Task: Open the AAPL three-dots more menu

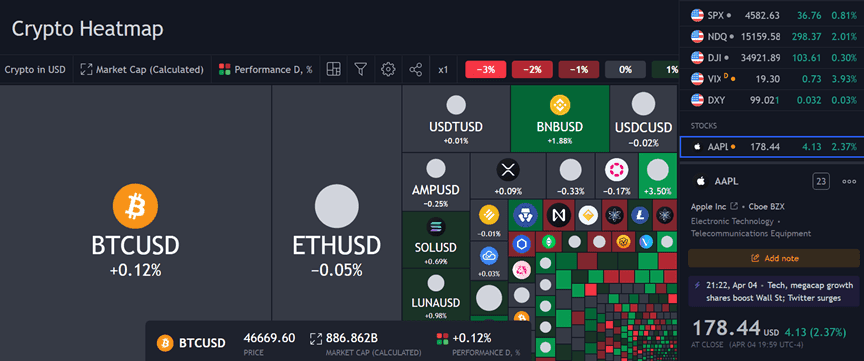Action: click(849, 181)
